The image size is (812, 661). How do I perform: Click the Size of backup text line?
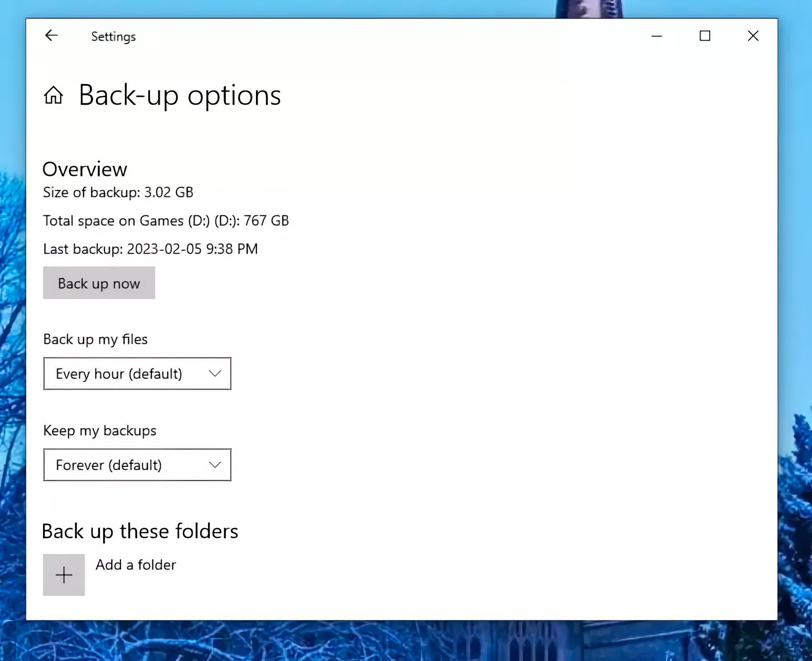coord(118,192)
